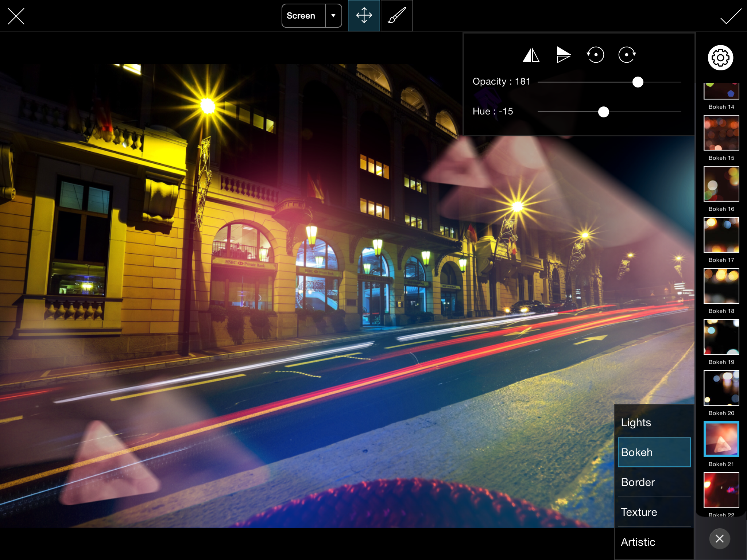This screenshot has height=560, width=747.
Task: Select the Brush tool in the toolbar
Action: coord(396,16)
